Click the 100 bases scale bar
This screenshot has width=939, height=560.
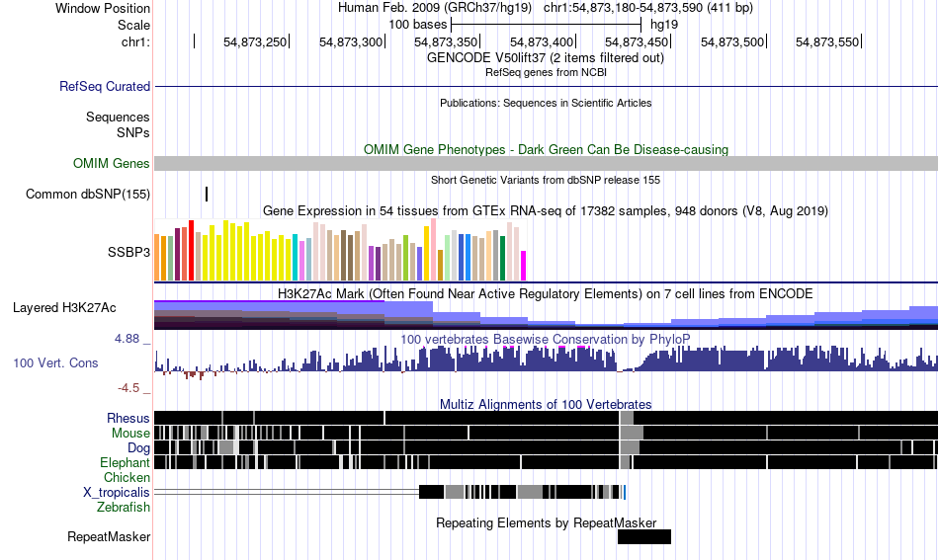pos(547,25)
